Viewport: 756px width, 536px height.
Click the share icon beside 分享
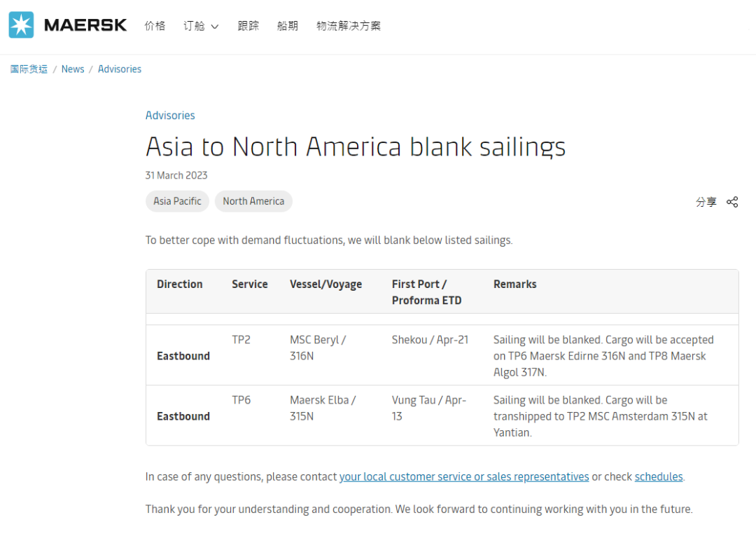[732, 202]
